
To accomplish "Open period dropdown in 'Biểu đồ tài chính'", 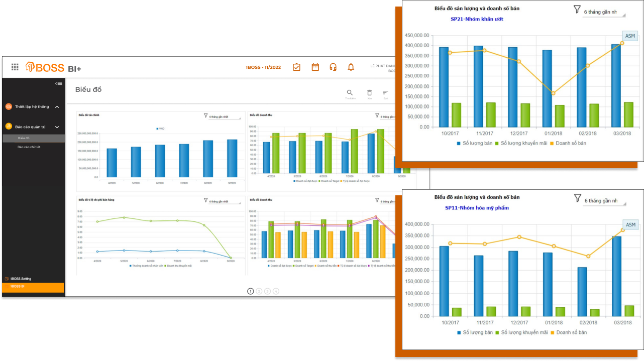I will (x=224, y=117).
